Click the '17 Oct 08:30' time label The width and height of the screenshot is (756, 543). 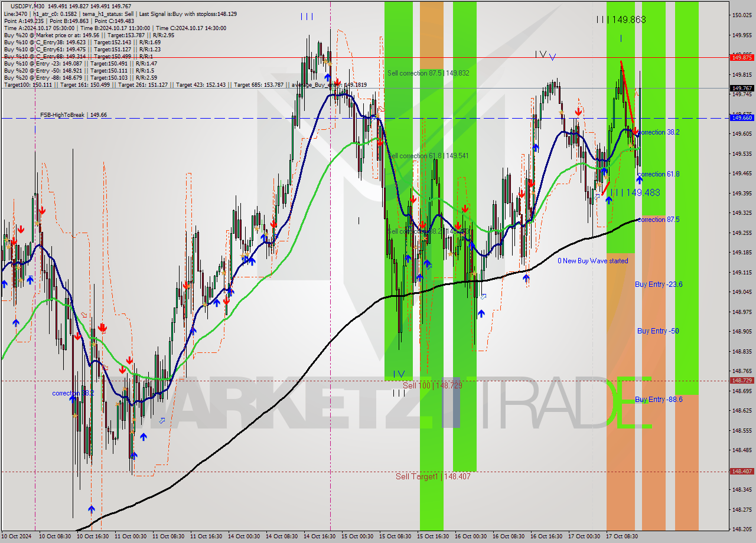622,537
